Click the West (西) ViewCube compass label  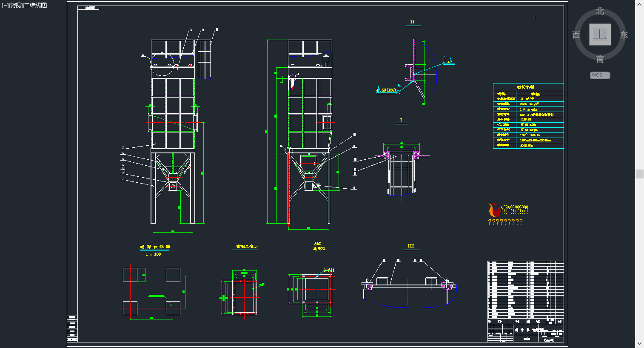(576, 35)
